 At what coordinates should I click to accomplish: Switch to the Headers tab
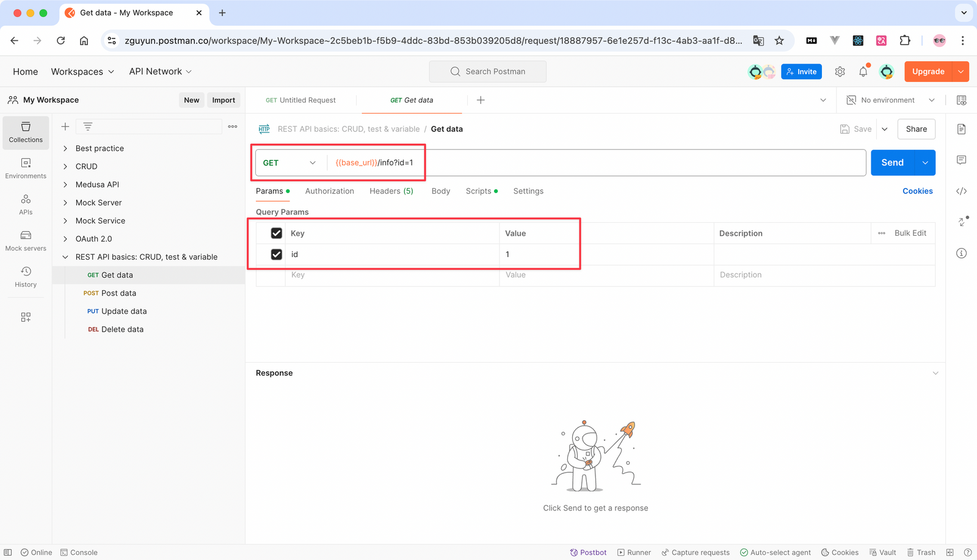click(x=391, y=191)
